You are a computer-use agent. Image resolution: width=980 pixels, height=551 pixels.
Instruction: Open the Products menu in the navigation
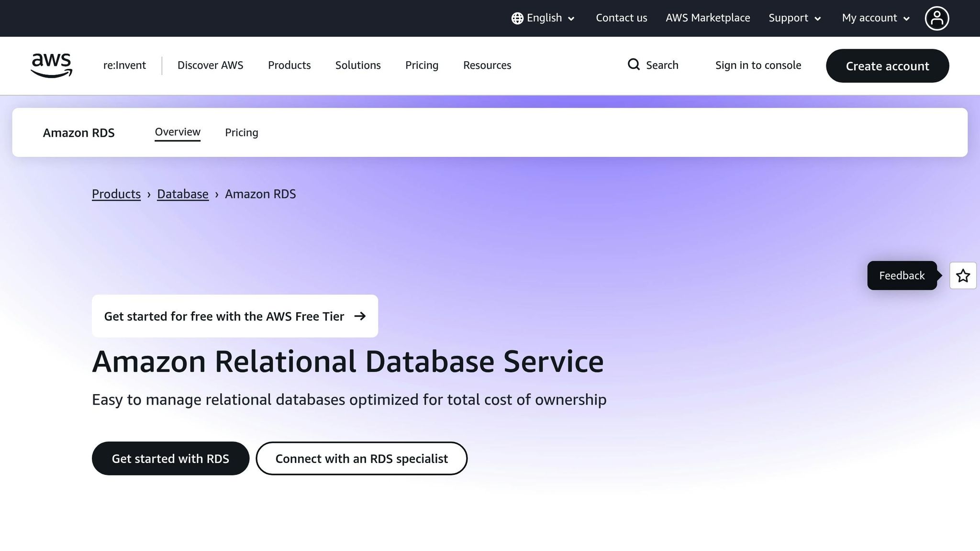point(289,65)
